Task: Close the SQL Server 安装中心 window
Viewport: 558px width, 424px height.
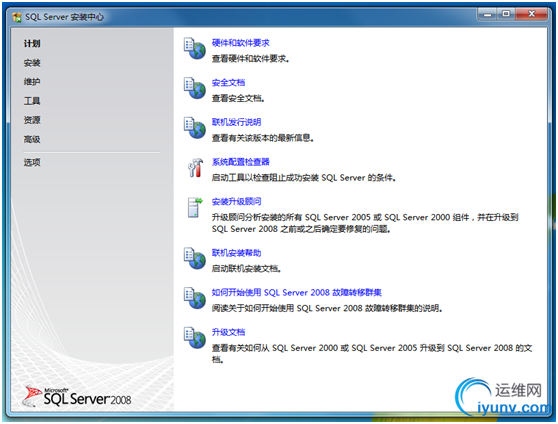Action: (x=531, y=14)
